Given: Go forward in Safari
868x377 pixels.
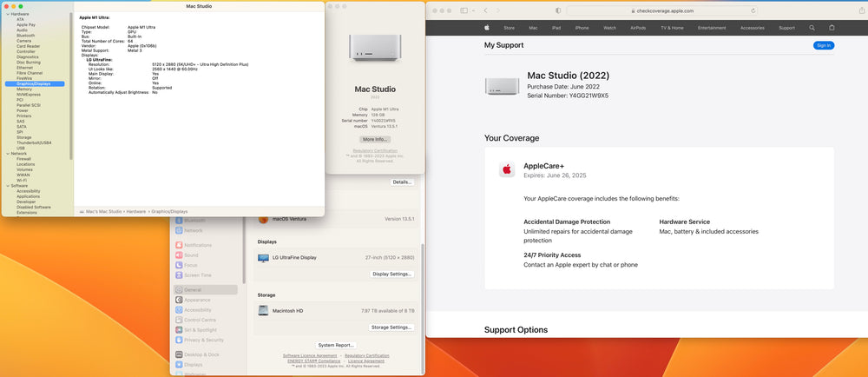Looking at the screenshot, I should pyautogui.click(x=497, y=10).
